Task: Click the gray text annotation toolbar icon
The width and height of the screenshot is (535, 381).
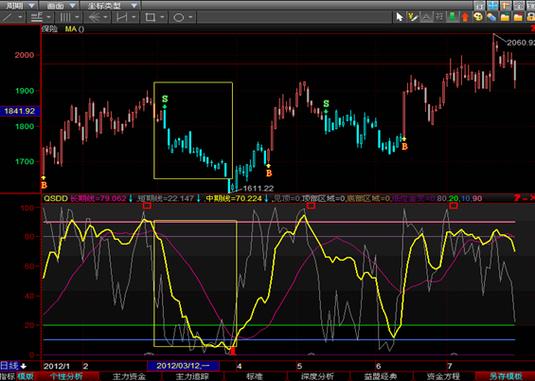Action: 439,17
